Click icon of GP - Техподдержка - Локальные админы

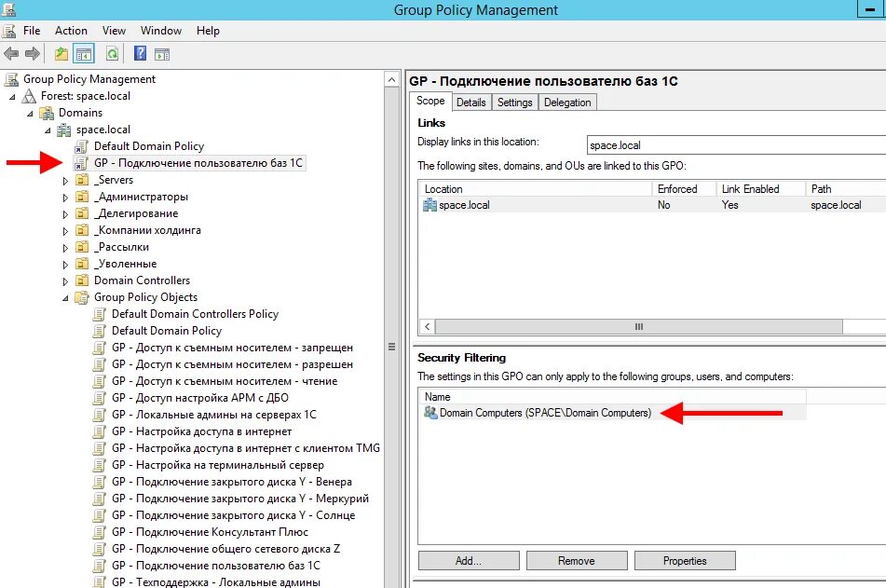pos(100,582)
